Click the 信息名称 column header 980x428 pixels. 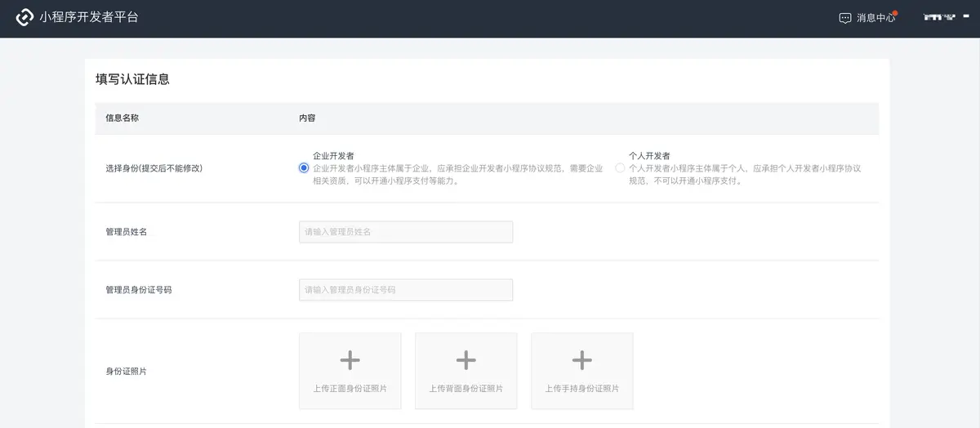(122, 118)
